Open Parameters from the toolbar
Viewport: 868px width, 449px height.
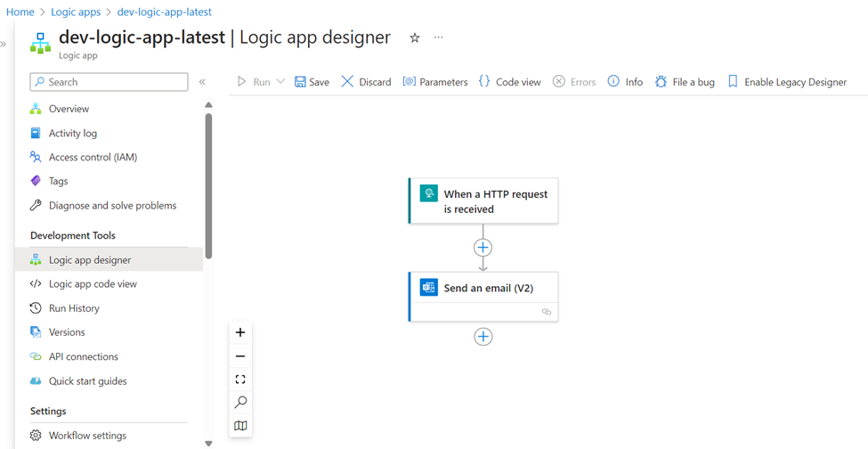click(435, 82)
